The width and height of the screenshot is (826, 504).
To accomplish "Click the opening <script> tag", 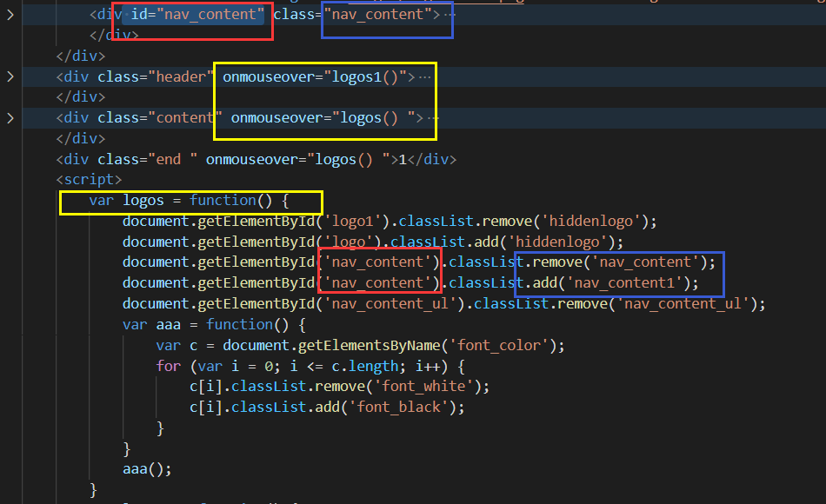I will (89, 180).
